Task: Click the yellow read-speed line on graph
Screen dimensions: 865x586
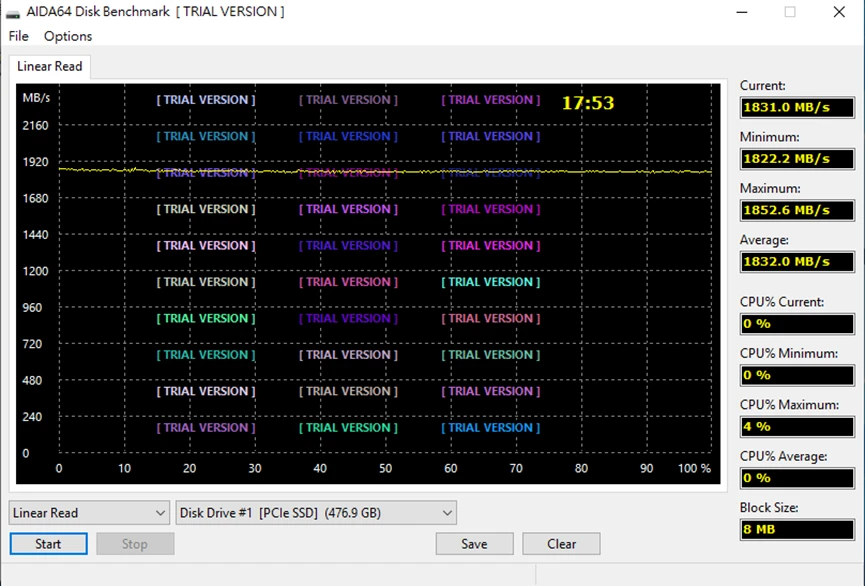Action: click(x=386, y=172)
